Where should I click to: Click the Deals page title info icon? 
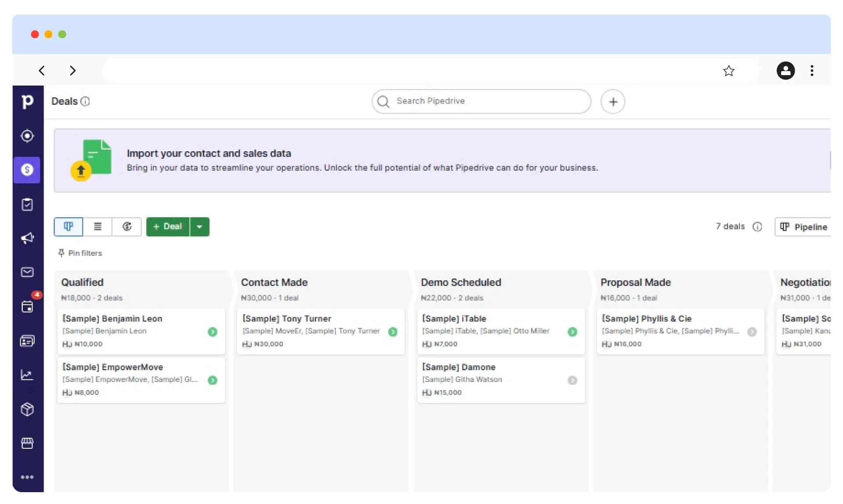tap(86, 101)
